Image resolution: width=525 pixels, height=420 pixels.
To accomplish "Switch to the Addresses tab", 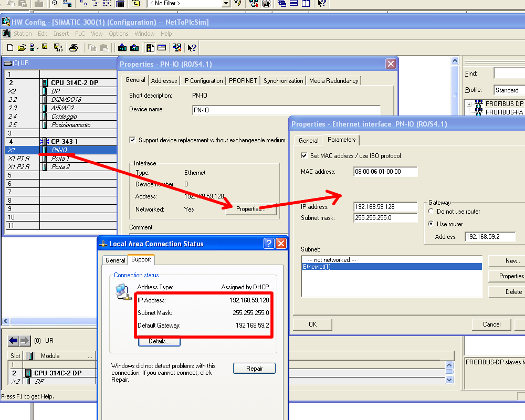I will (x=164, y=81).
